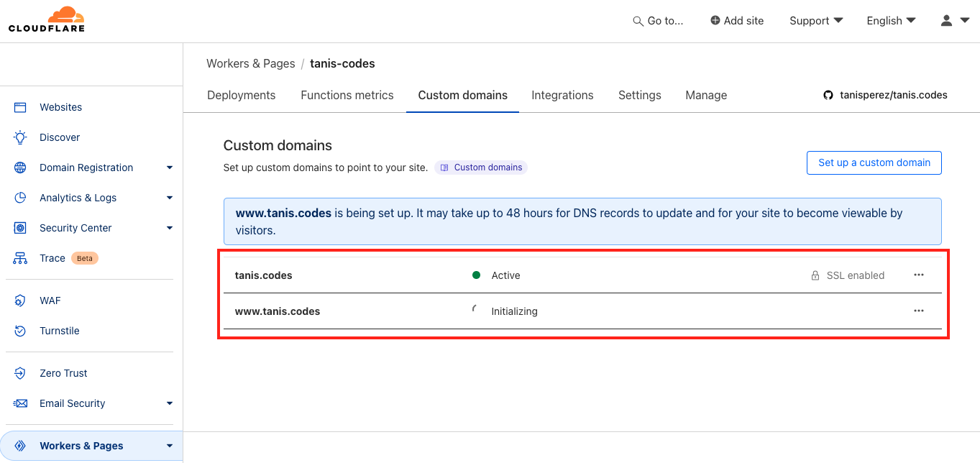Image resolution: width=980 pixels, height=463 pixels.
Task: Click the WAF shield icon
Action: (x=20, y=301)
